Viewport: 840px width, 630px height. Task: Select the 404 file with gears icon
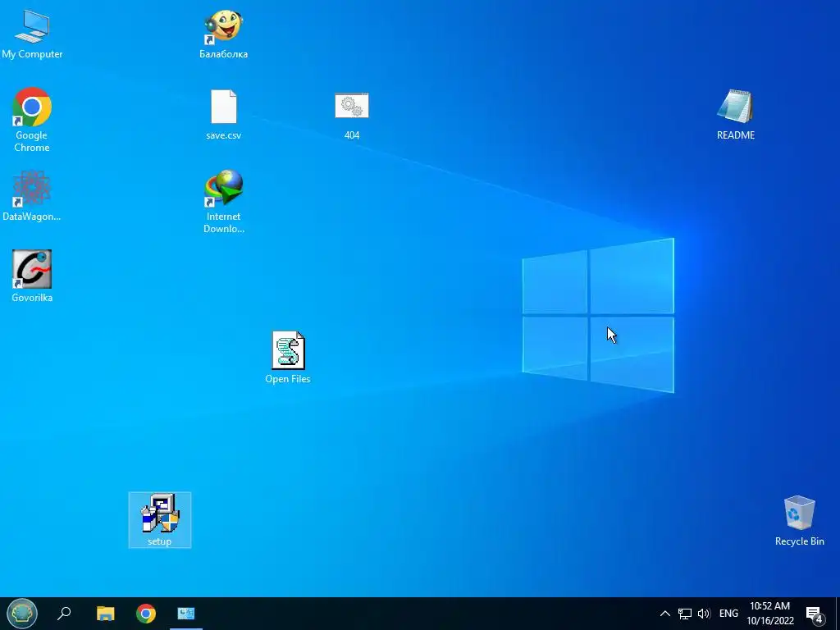351,116
